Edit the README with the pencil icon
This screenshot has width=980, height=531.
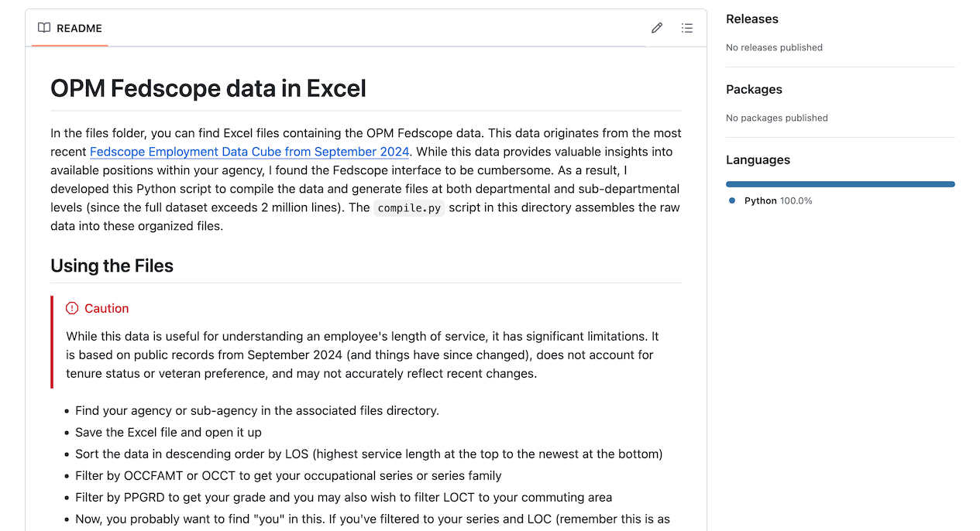pos(657,28)
